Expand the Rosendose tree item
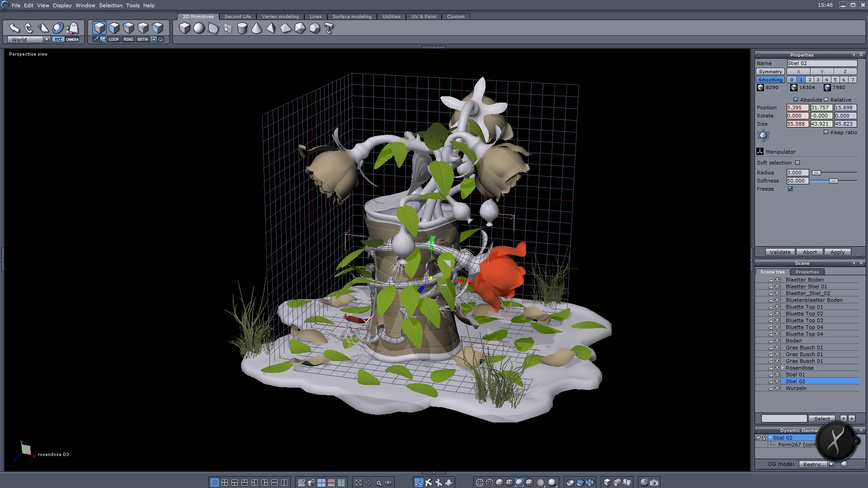The width and height of the screenshot is (868, 488). pos(783,368)
